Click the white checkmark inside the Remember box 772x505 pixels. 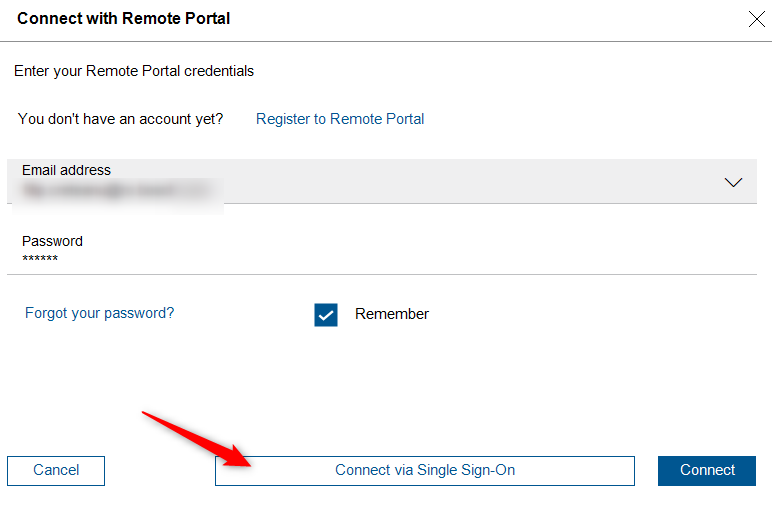coord(326,315)
